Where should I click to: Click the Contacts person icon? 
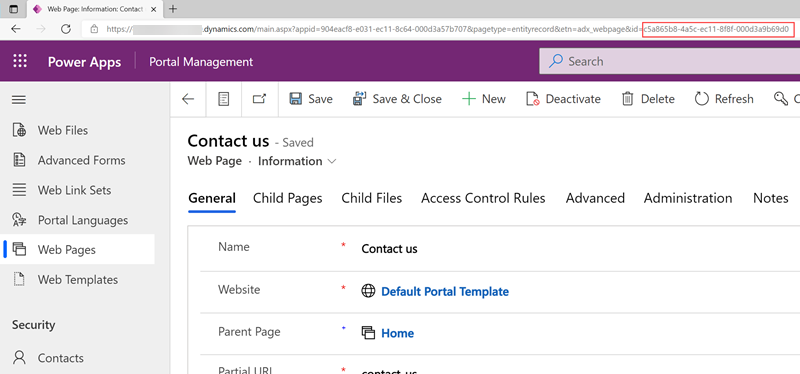(x=19, y=358)
